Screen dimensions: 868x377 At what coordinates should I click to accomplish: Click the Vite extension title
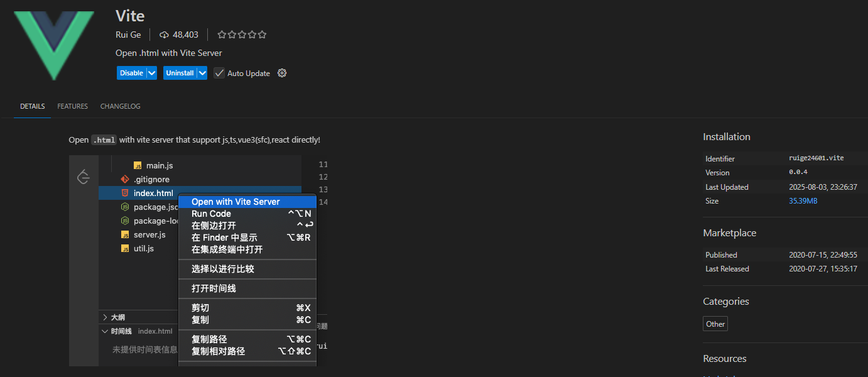coord(130,15)
